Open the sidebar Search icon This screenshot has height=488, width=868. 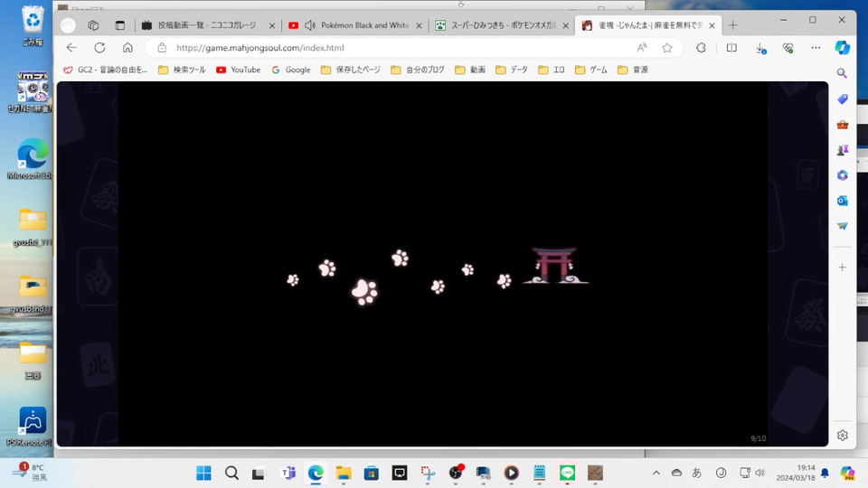(x=842, y=73)
